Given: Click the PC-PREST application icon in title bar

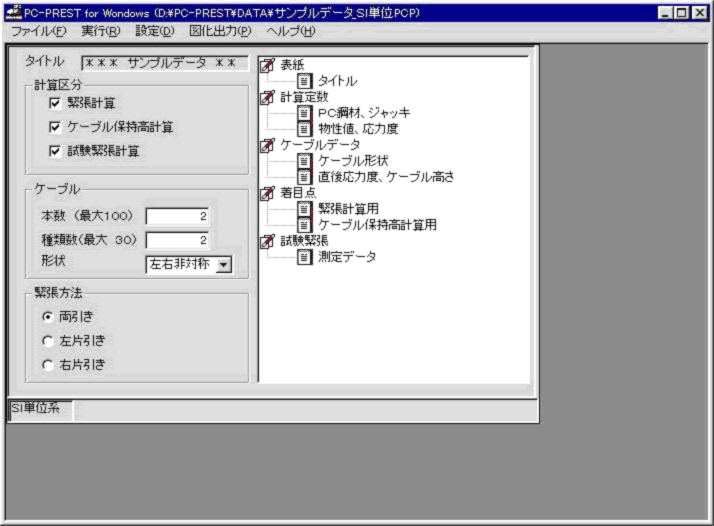Looking at the screenshot, I should tap(14, 12).
